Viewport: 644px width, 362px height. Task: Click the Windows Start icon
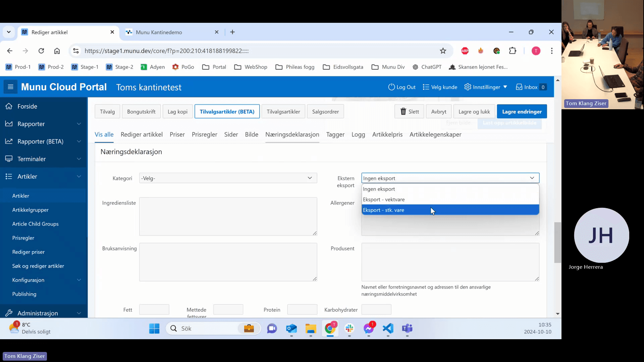coord(154,328)
